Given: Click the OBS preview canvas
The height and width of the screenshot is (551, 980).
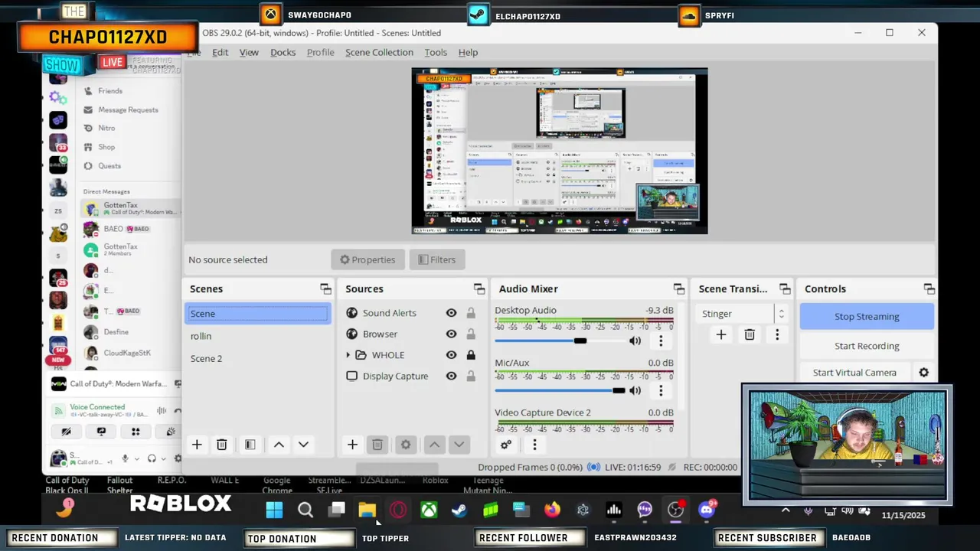Looking at the screenshot, I should point(560,151).
